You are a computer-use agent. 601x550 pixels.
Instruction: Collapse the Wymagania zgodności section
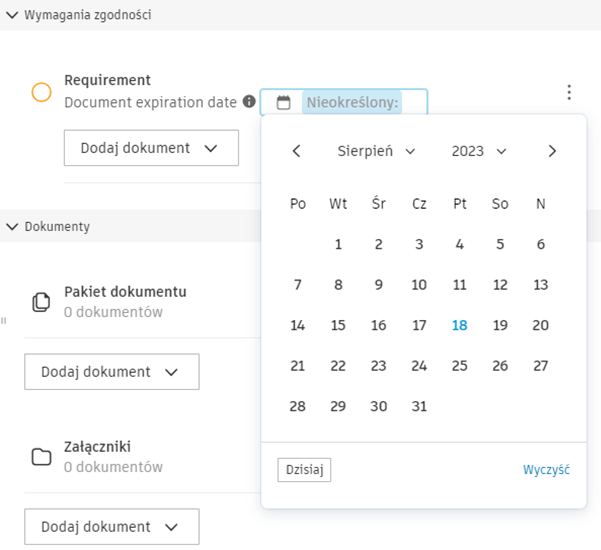12,15
